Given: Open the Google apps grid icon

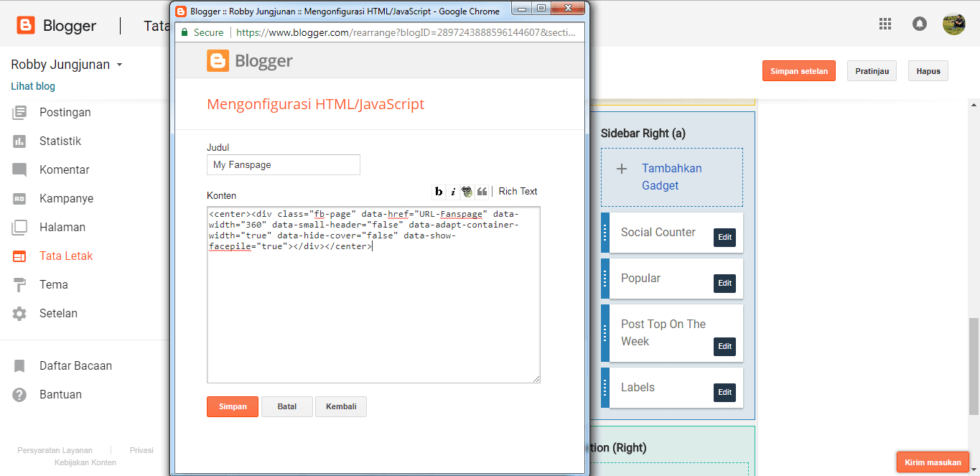Looking at the screenshot, I should click(x=885, y=24).
